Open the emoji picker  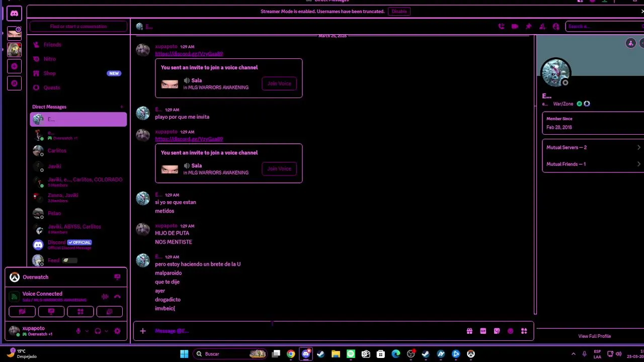(510, 331)
